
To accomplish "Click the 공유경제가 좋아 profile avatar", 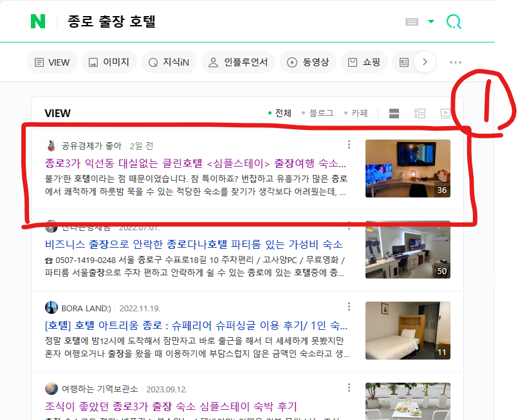I will pos(51,145).
